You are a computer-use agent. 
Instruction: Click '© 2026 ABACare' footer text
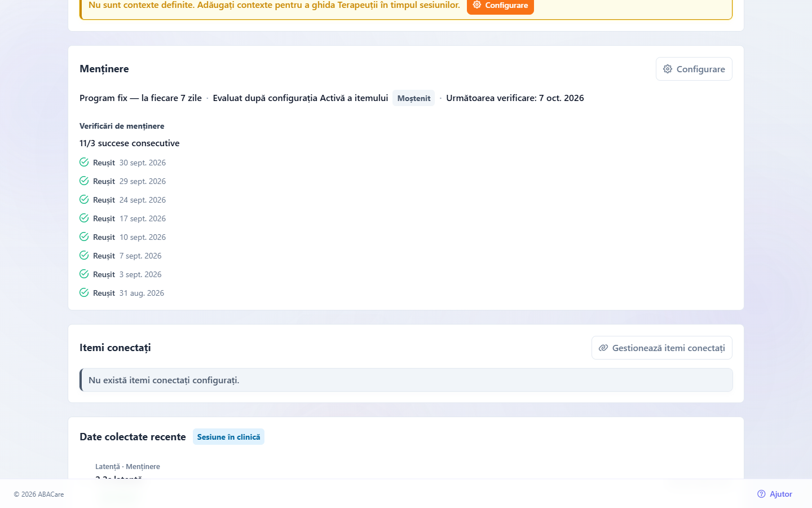39,494
